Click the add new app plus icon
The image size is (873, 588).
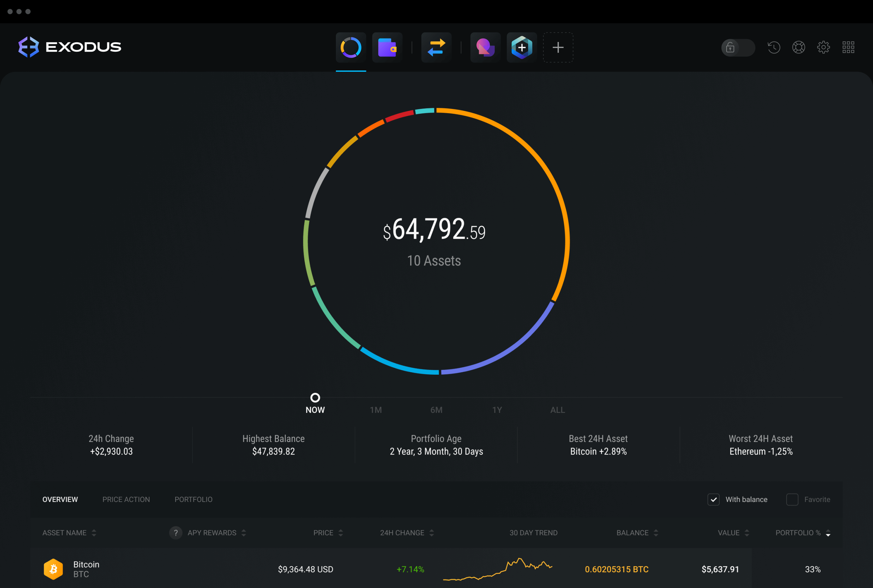(558, 46)
